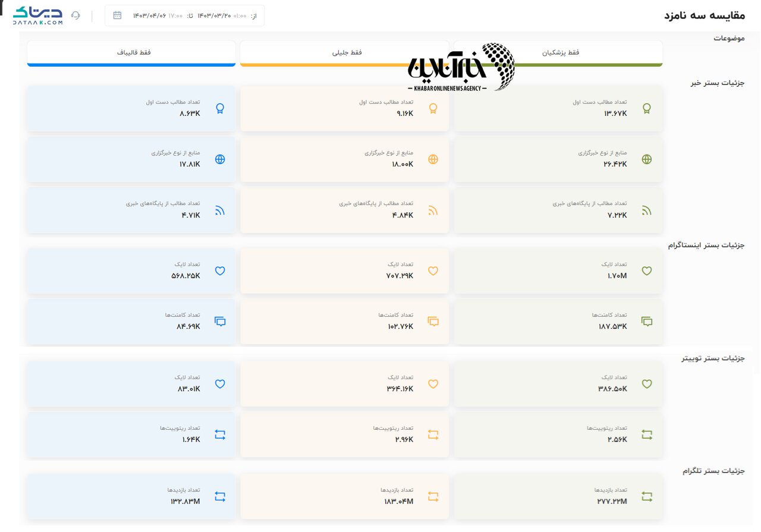
Task: Click the green heart icon under Instagram details
Action: point(647,271)
